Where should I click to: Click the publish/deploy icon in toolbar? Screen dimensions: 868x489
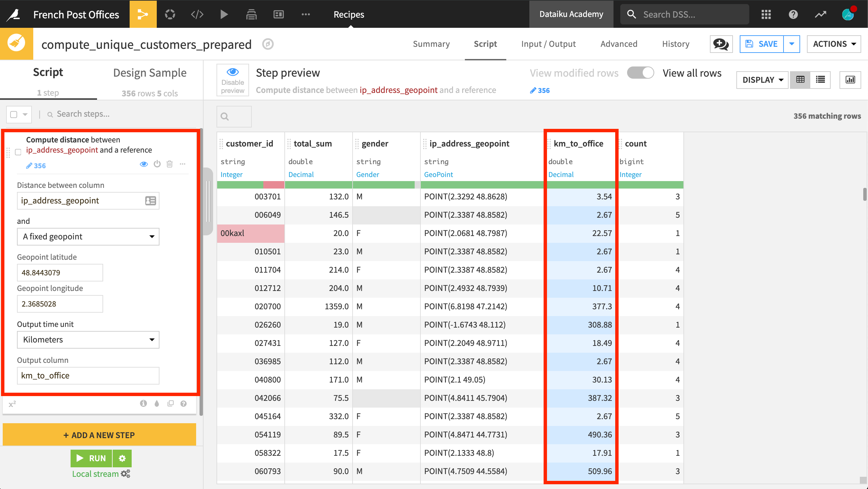(x=251, y=14)
